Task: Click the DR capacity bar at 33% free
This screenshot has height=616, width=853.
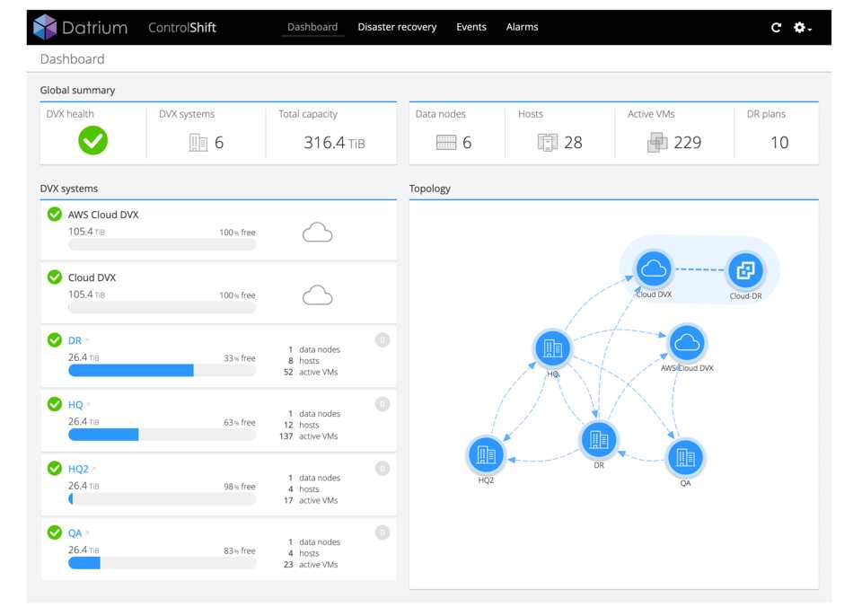Action: (x=163, y=371)
